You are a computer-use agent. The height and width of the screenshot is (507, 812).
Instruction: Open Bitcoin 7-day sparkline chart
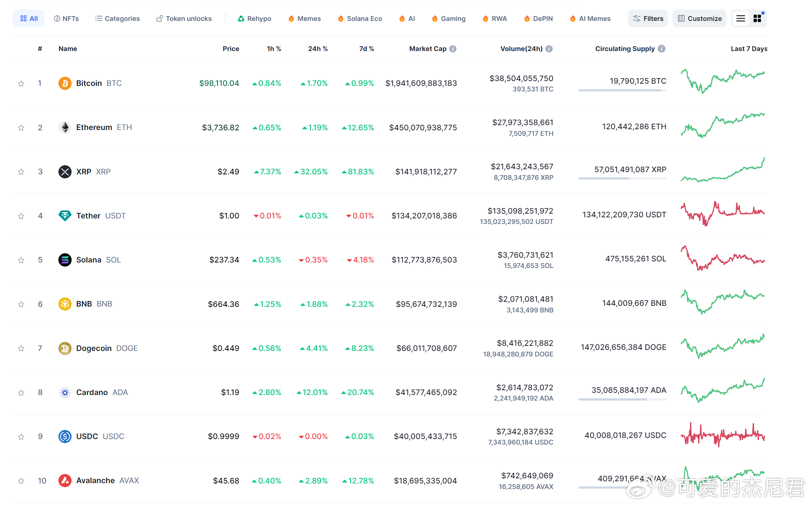coord(723,82)
